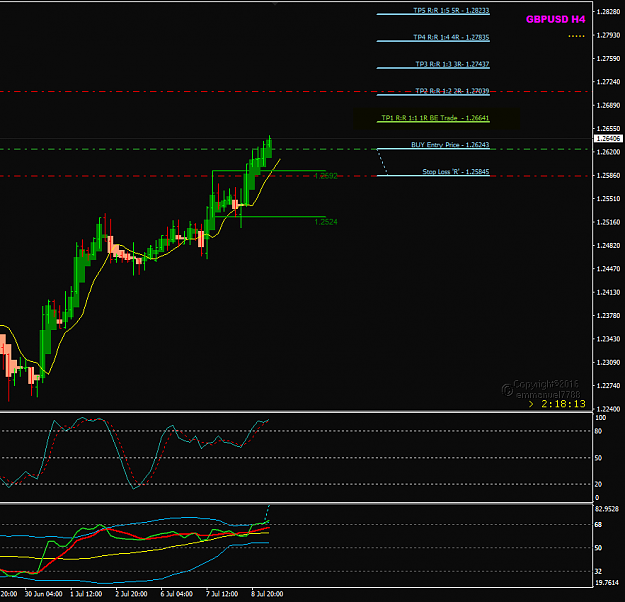
Task: Select the dotted line linking entry and stop loss
Action: [x=382, y=162]
